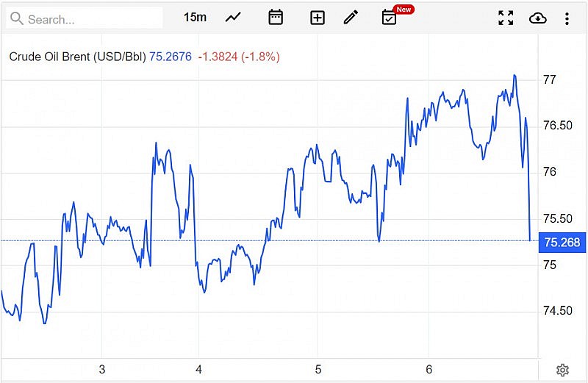The image size is (588, 383).
Task: Click the 75.268 current price tag
Action: pos(562,242)
